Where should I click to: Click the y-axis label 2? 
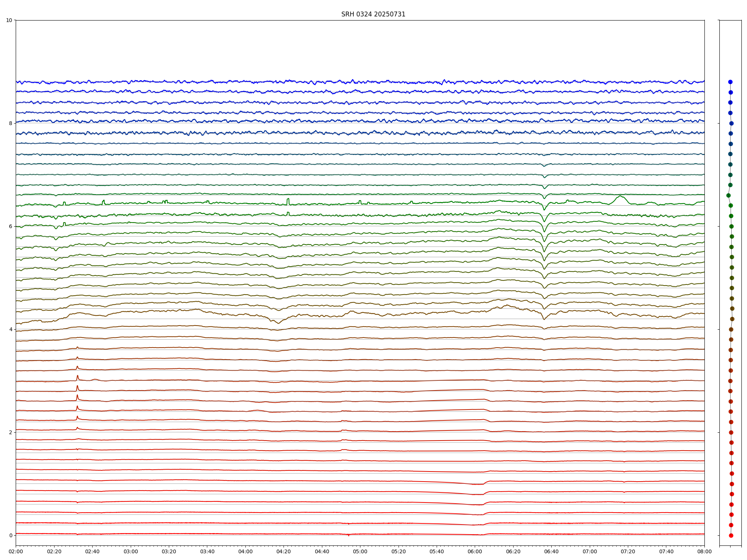pyautogui.click(x=10, y=432)
